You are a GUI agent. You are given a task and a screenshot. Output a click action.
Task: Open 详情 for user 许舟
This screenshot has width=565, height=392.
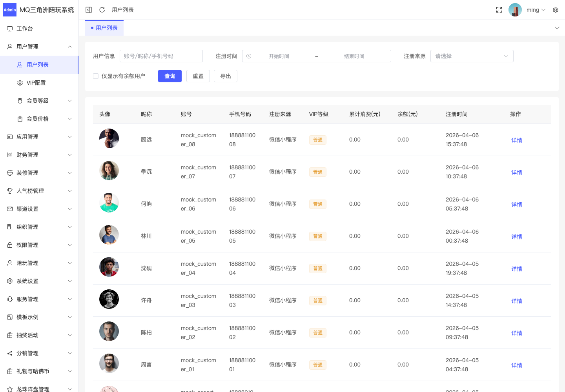point(517,301)
